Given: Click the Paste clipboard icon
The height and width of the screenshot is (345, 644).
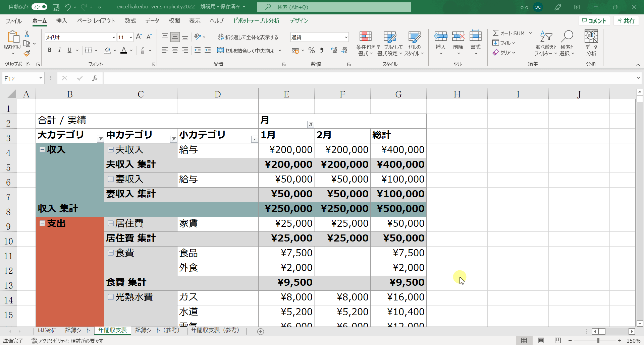Looking at the screenshot, I should [x=13, y=37].
